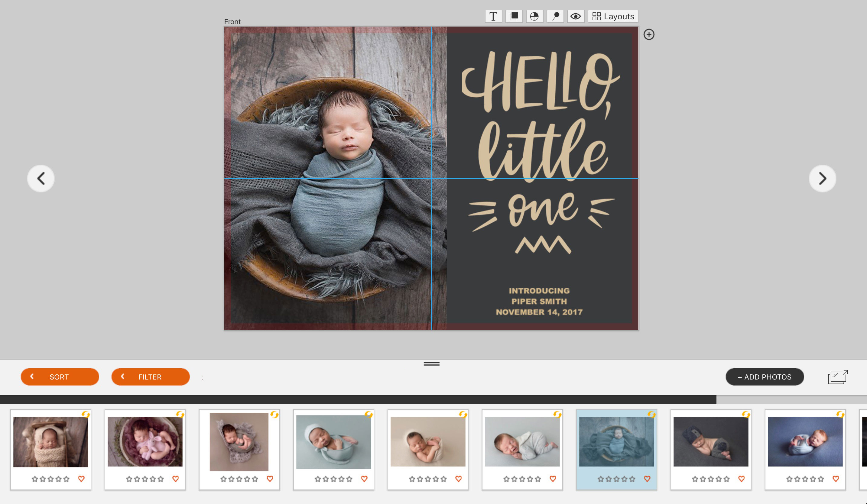Favorite the purple bunny baby photo with heart
This screenshot has width=867, height=504.
click(x=175, y=479)
